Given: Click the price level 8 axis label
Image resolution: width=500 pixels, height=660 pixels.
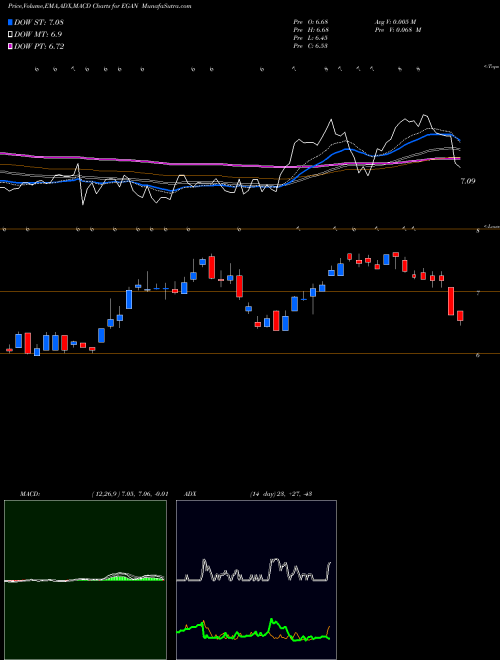Looking at the screenshot, I should (x=478, y=231).
